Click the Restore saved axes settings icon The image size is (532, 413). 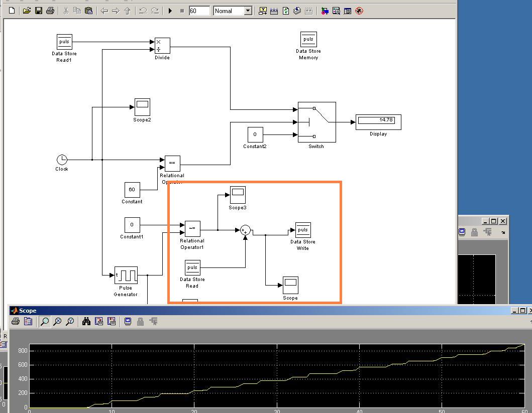pyautogui.click(x=112, y=321)
